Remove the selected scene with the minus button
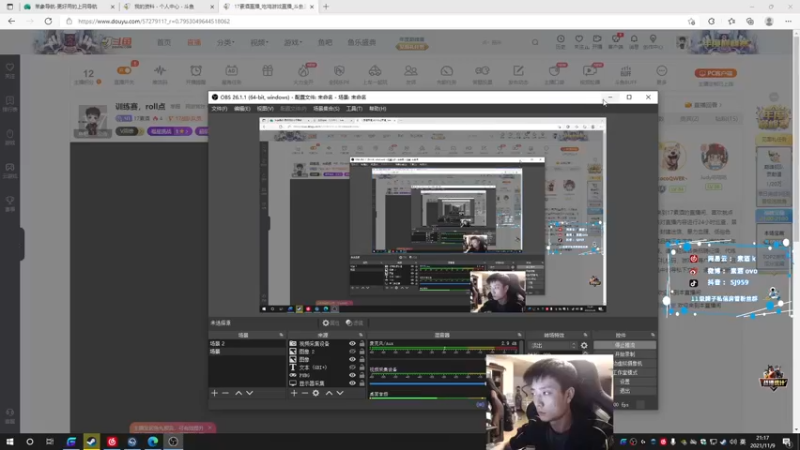This screenshot has height=450, width=800. [226, 393]
